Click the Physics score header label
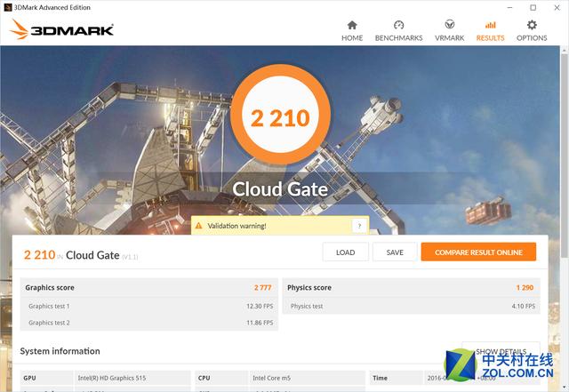Screen dimensions: 569x392 [309, 287]
